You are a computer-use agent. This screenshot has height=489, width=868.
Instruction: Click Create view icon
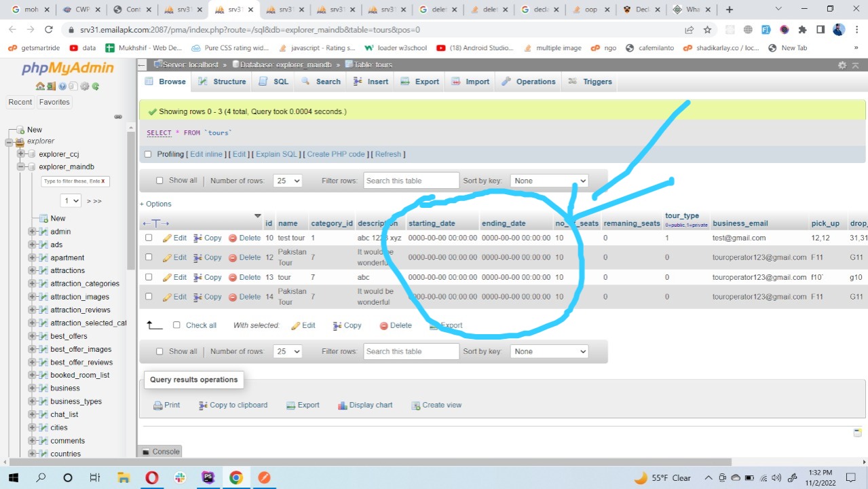tap(416, 405)
